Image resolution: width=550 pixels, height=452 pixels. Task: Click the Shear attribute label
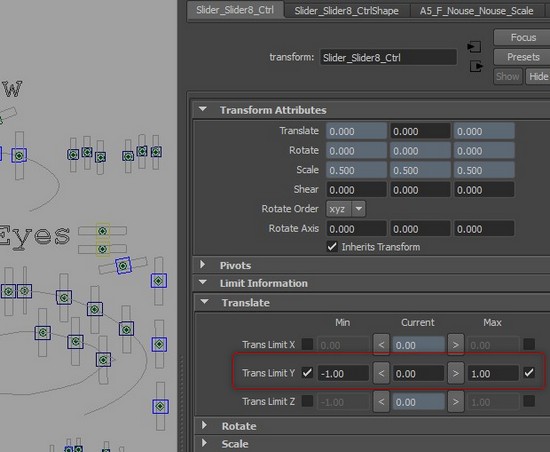coord(306,189)
